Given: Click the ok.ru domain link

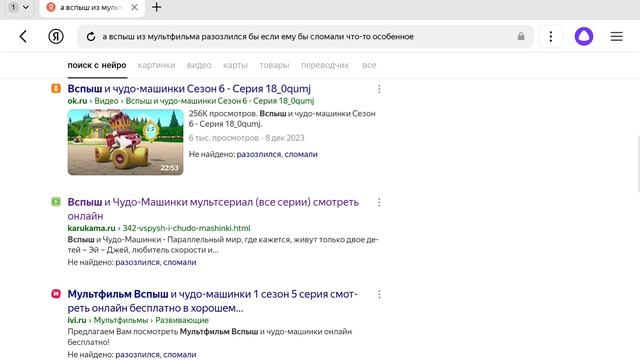Looking at the screenshot, I should 77,101.
